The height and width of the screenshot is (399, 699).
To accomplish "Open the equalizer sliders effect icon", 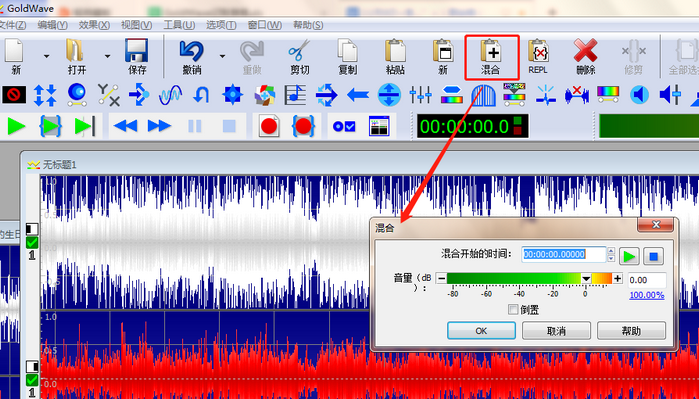I will [420, 95].
